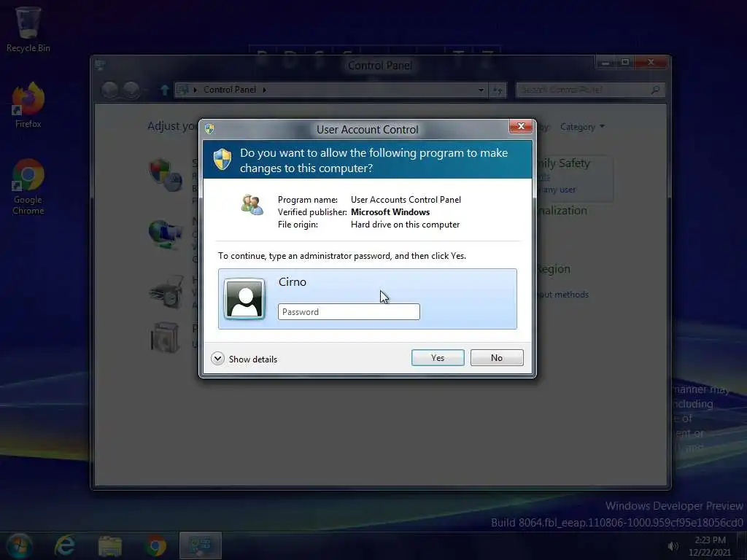Click Back button in Control Panel window
The image size is (747, 560).
coord(109,90)
